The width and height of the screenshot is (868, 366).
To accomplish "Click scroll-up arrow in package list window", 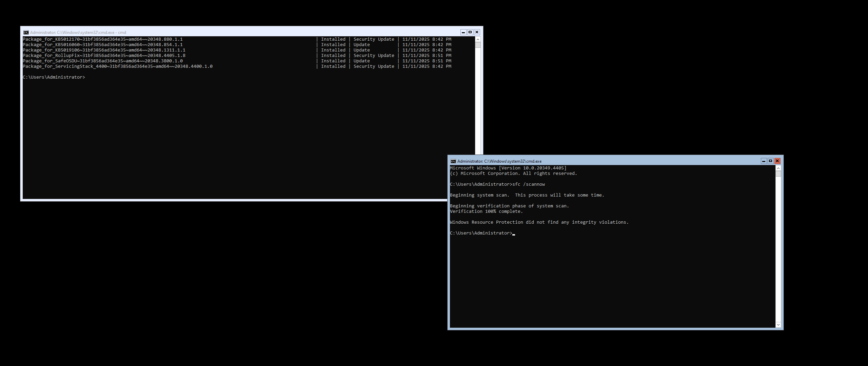I will click(x=478, y=39).
